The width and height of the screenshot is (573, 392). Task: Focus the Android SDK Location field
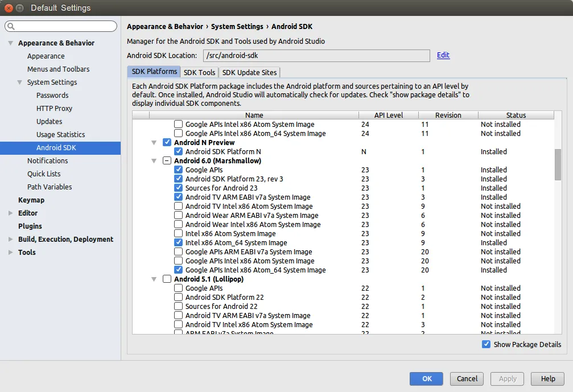click(316, 55)
